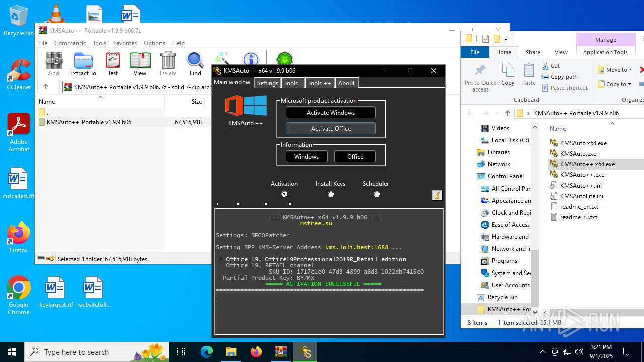Select the Activation radio button
The image size is (644, 362).
point(284,194)
